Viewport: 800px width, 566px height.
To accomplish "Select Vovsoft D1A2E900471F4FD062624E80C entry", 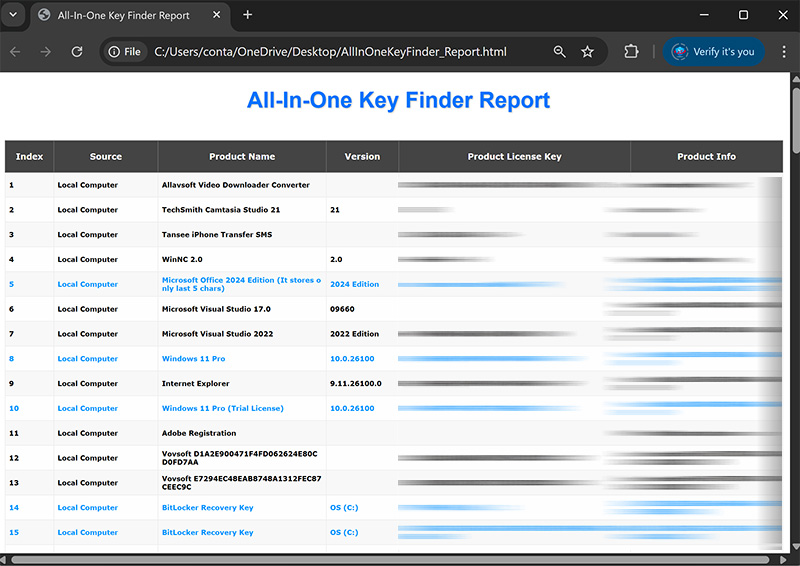I will click(240, 458).
